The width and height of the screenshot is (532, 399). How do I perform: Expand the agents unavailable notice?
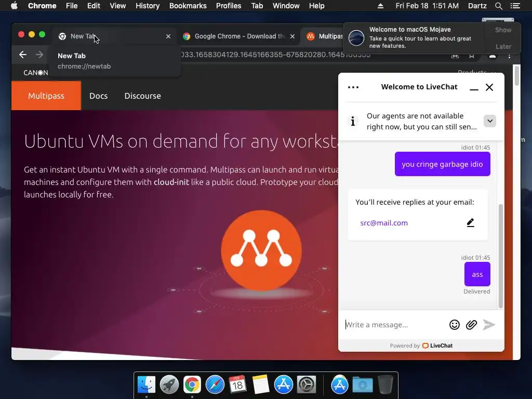489,121
